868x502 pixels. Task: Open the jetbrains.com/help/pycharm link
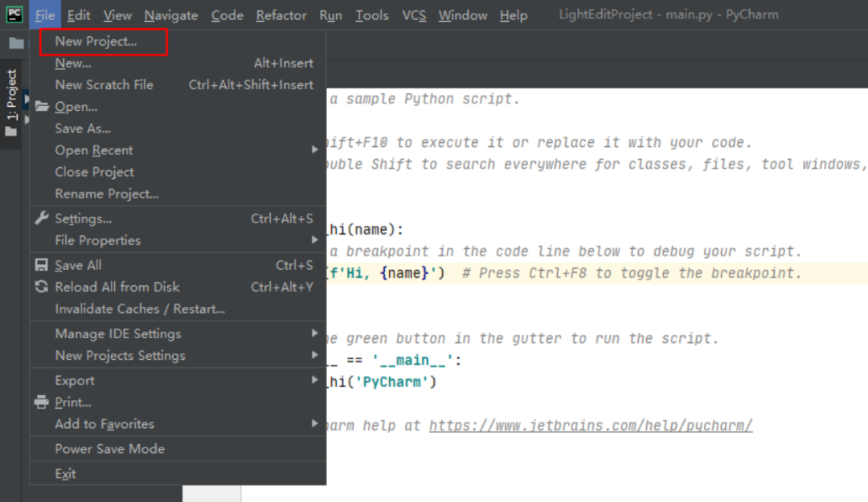click(x=591, y=426)
